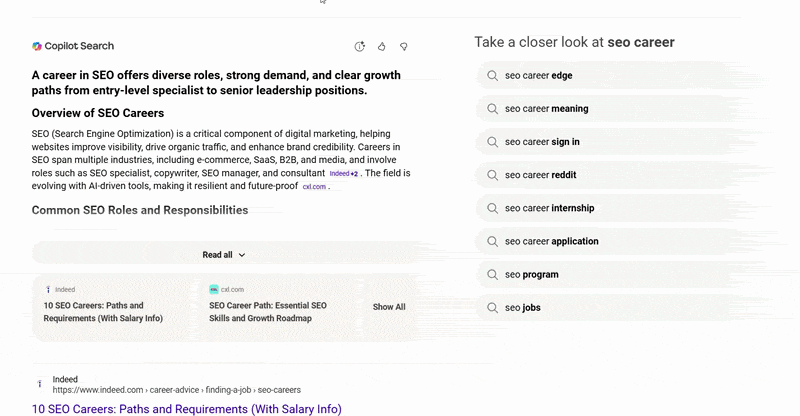Click the Overview of SEO Careers heading
The width and height of the screenshot is (800, 416).
click(x=98, y=113)
